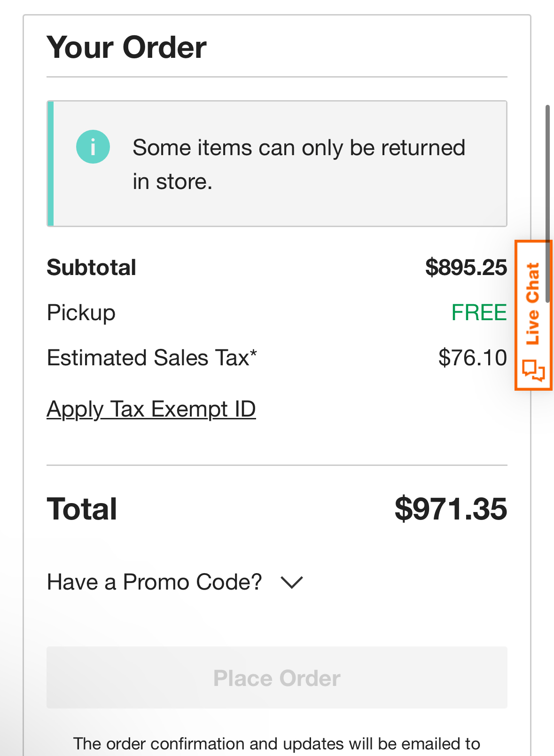Image resolution: width=554 pixels, height=756 pixels.
Task: Select the Subtotal label
Action: [x=91, y=268]
